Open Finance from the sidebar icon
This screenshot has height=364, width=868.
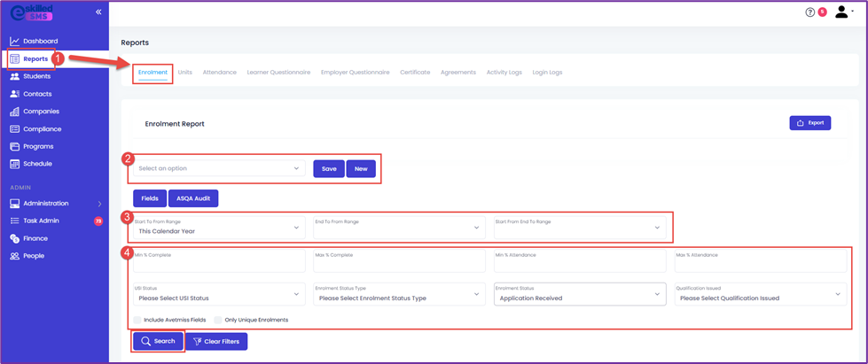point(15,238)
